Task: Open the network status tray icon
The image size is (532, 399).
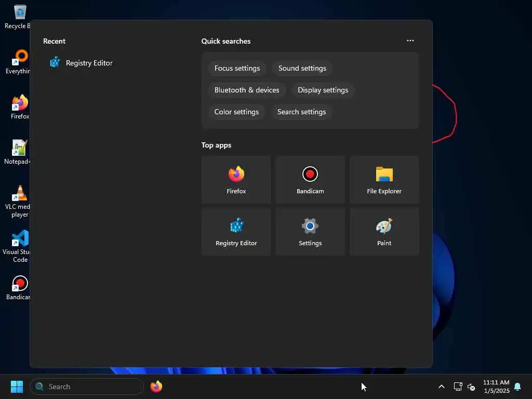Action: [458, 387]
